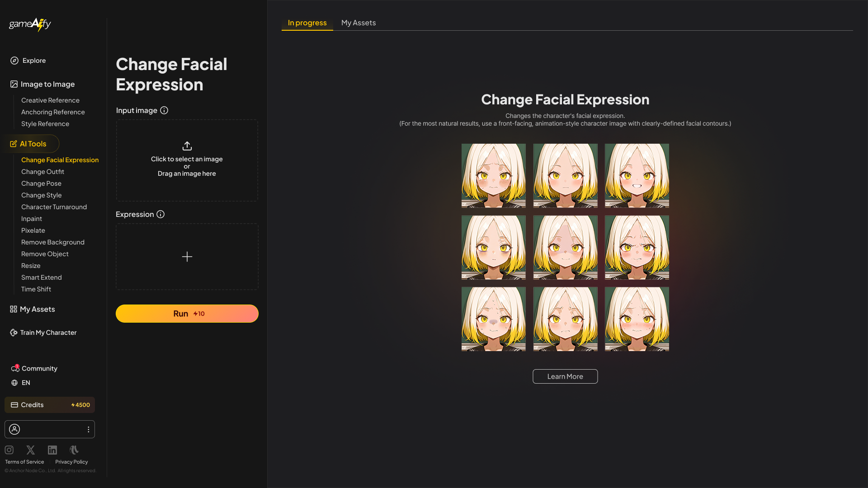Click the center thumbnail in the grid
Viewport: 868px width, 488px height.
(x=566, y=248)
